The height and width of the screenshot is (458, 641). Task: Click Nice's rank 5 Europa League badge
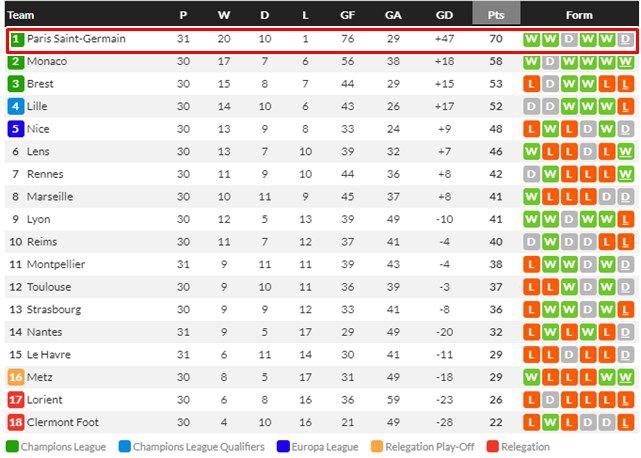pos(16,129)
